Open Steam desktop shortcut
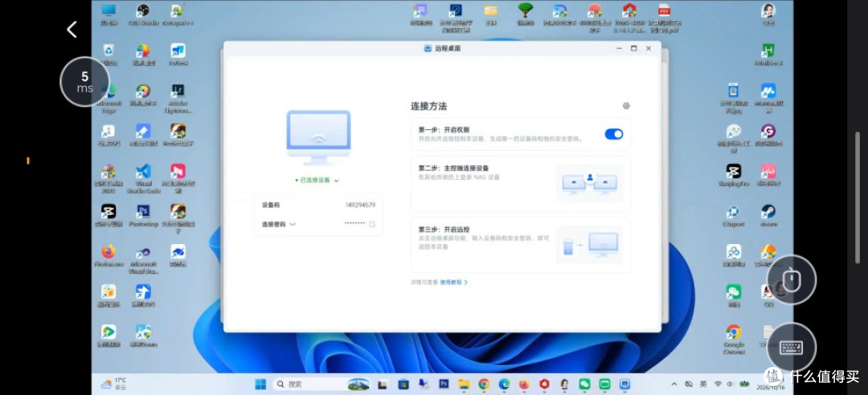This screenshot has width=868, height=395. coord(768,215)
